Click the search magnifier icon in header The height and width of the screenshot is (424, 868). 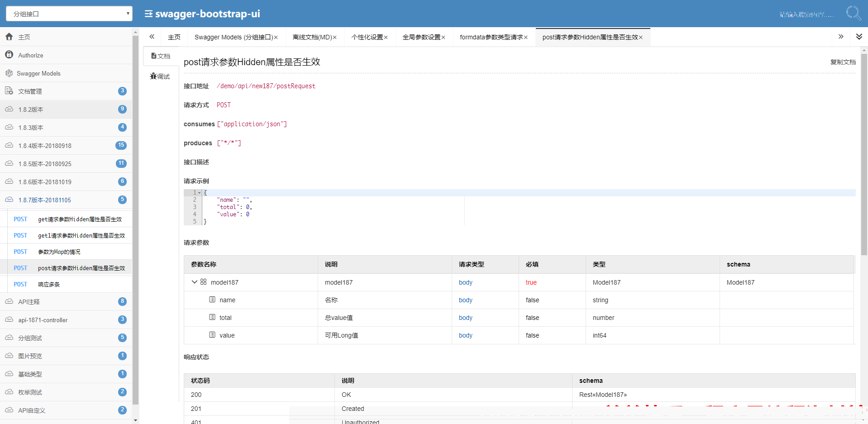(854, 13)
